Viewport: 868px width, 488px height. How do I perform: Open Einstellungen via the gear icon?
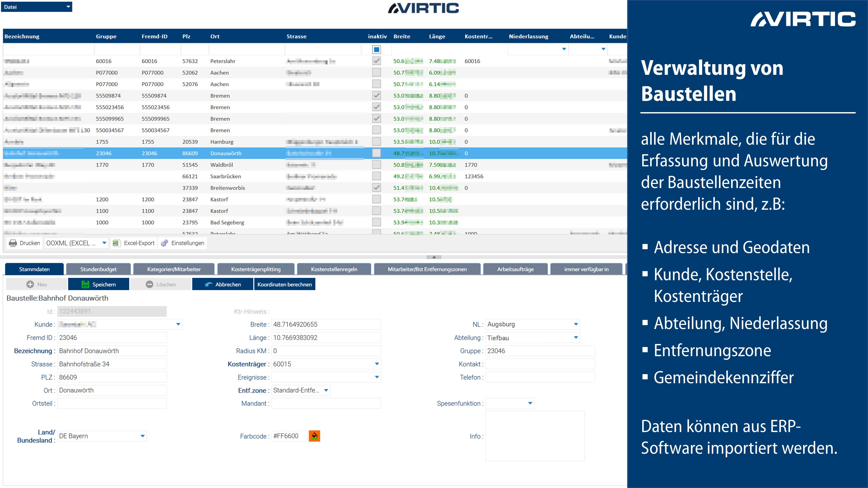point(164,243)
